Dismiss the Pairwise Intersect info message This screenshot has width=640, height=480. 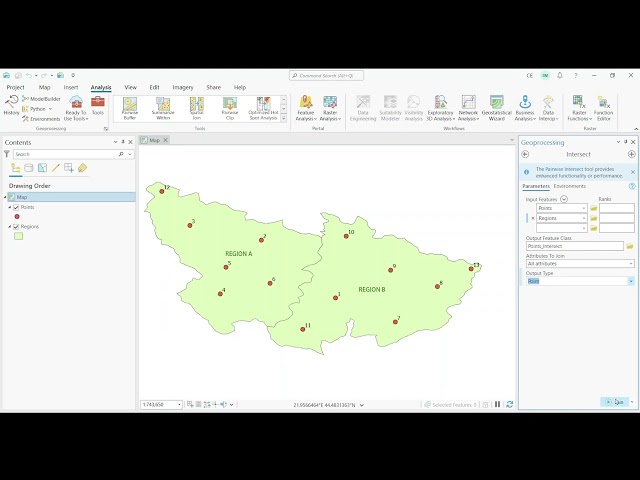pos(633,172)
